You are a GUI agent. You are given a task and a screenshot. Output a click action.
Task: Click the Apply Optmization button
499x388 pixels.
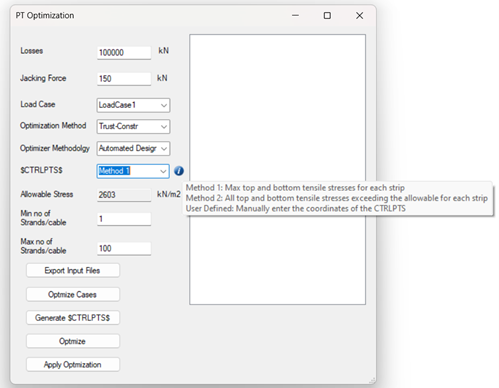[x=73, y=364]
